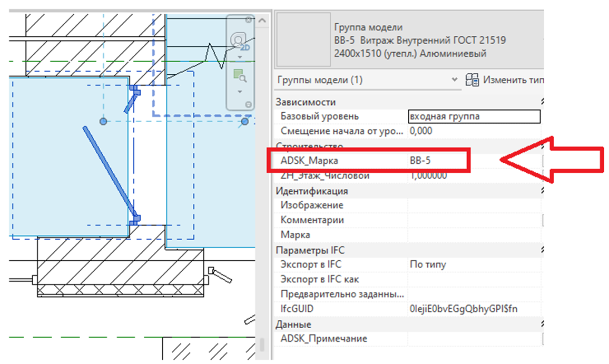Collapse the Идентификация section
609x364 pixels.
click(x=542, y=191)
